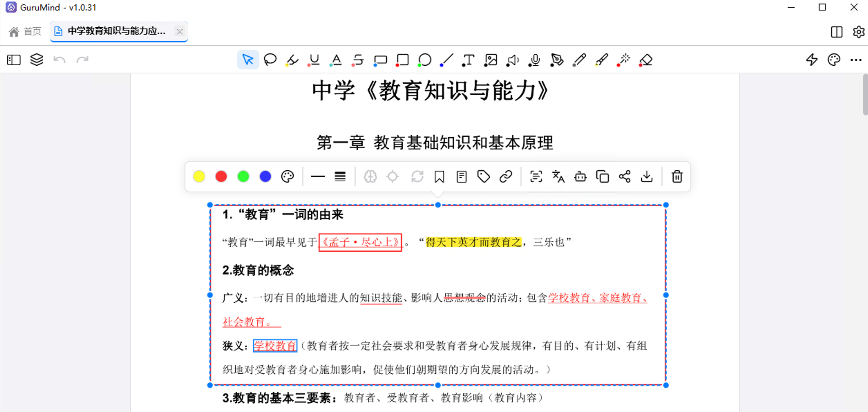Screen dimensions: 868x412
Task: Select the square shape tool
Action: [402, 60]
